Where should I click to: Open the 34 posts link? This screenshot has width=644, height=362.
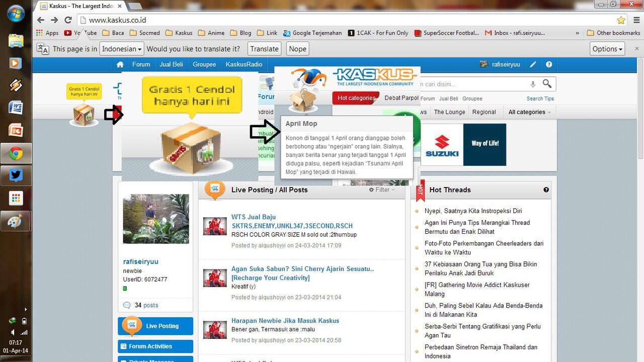(146, 305)
